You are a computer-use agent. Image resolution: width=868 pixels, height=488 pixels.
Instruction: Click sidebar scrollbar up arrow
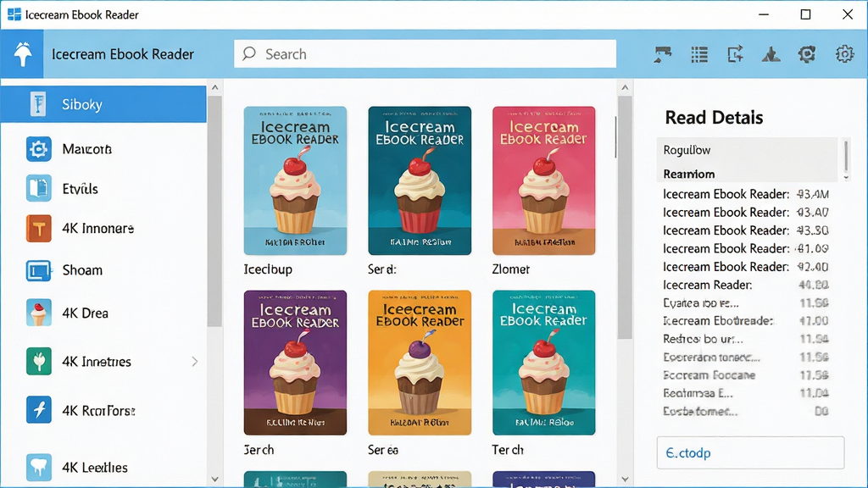[x=214, y=87]
